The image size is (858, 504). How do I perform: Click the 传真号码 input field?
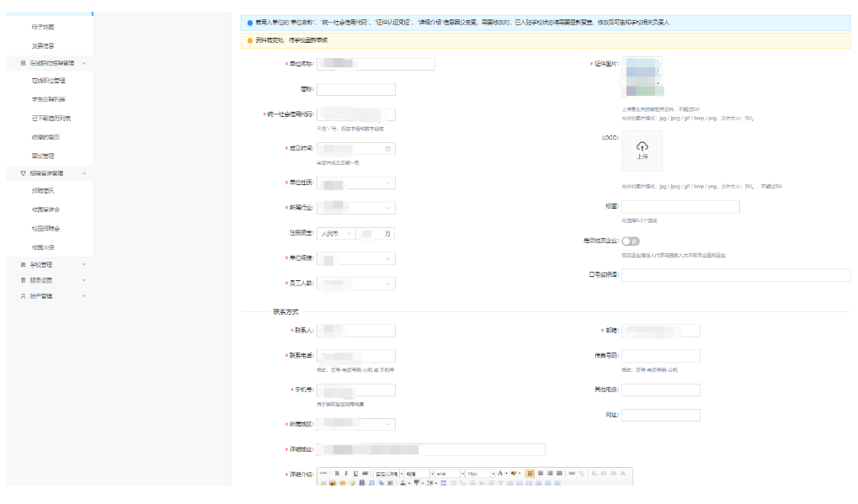661,356
